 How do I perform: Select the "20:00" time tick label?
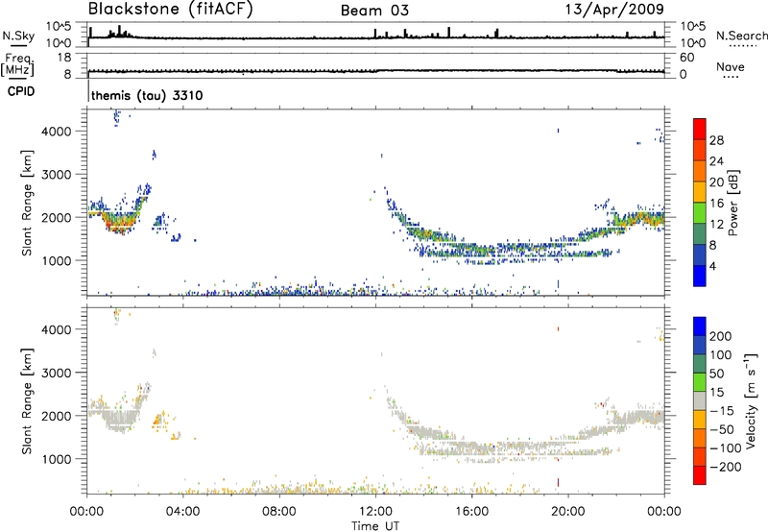click(x=568, y=512)
